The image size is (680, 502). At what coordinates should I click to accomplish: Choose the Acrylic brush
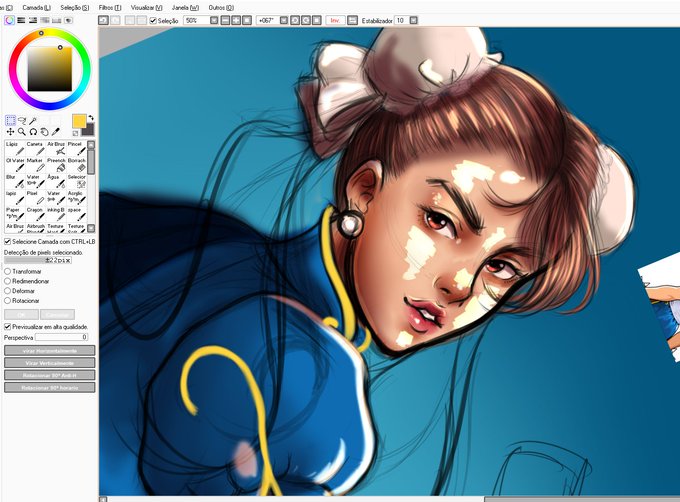[77, 198]
